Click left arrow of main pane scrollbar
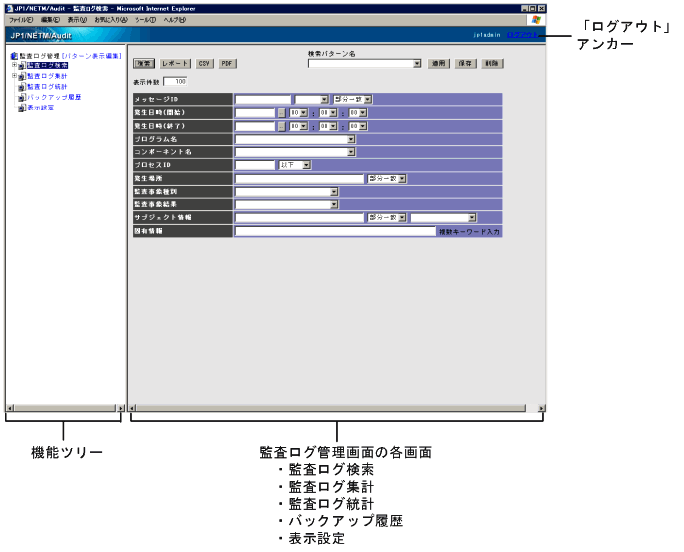The image size is (684, 552). [x=133, y=408]
